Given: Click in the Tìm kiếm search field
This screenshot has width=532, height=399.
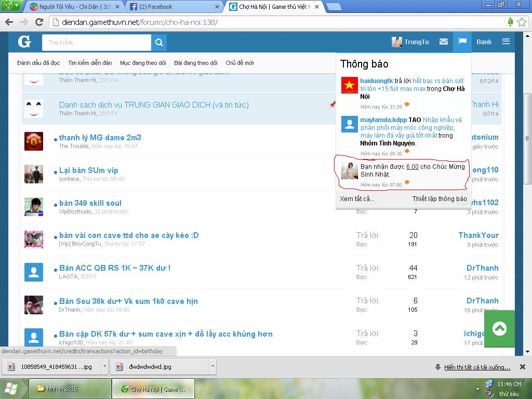Looking at the screenshot, I should [97, 43].
